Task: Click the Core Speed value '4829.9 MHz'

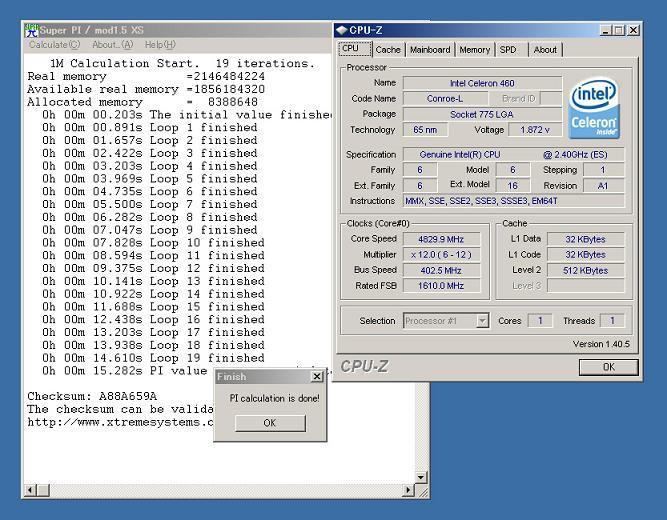Action: click(x=441, y=239)
